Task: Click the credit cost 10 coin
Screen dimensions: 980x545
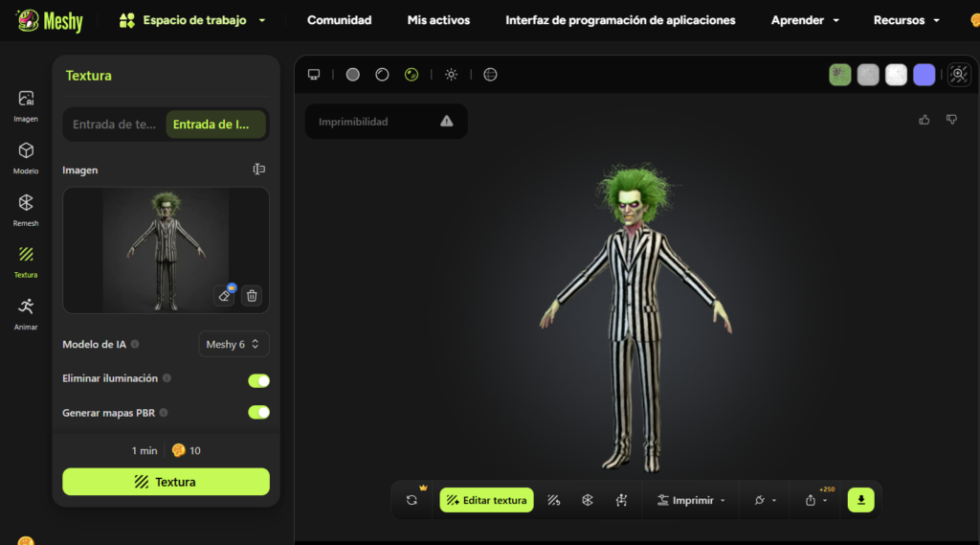Action: [x=187, y=450]
